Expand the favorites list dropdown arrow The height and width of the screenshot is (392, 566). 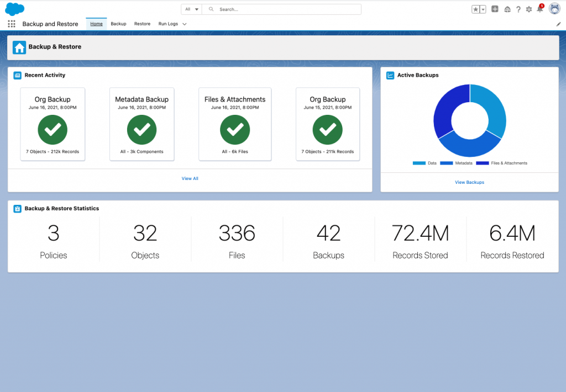pos(483,9)
